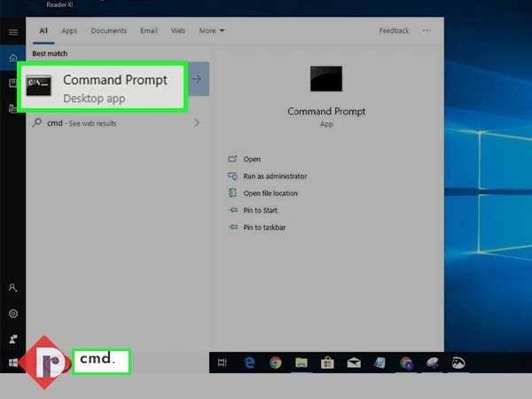Choose Run as administrator
The image size is (532, 399).
[x=275, y=176]
